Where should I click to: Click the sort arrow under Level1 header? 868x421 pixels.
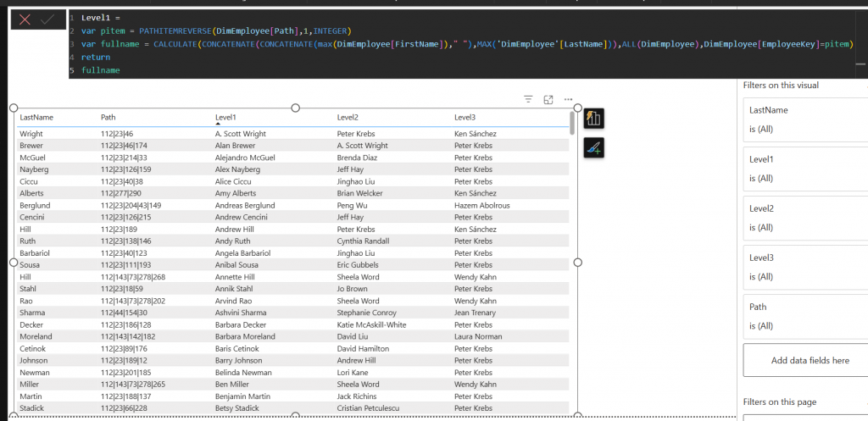(x=218, y=124)
